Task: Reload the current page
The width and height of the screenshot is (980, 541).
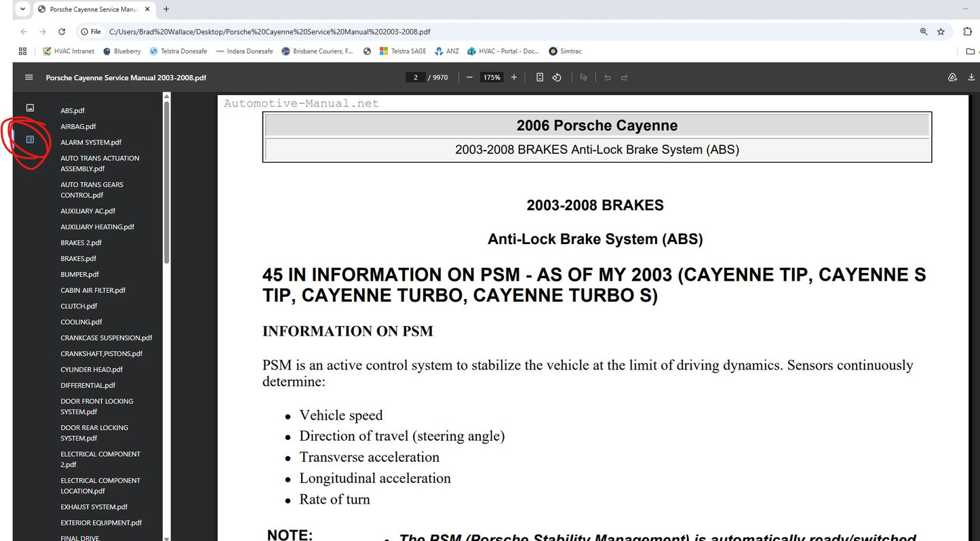Action: (62, 32)
